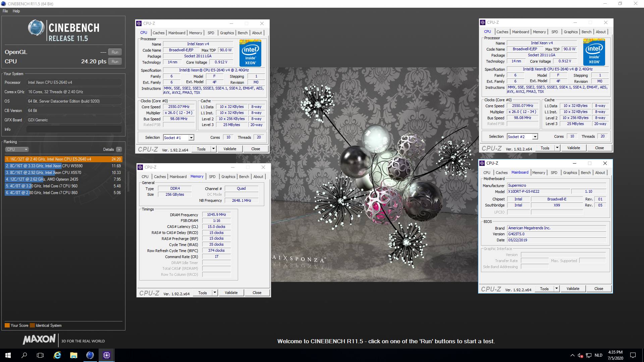
Task: Open Task View icon on taskbar
Action: tap(40, 355)
